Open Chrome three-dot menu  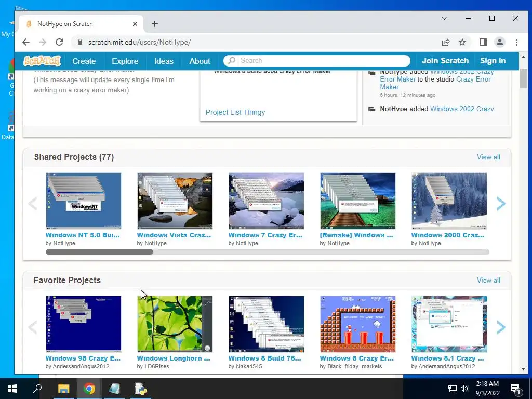(x=516, y=42)
